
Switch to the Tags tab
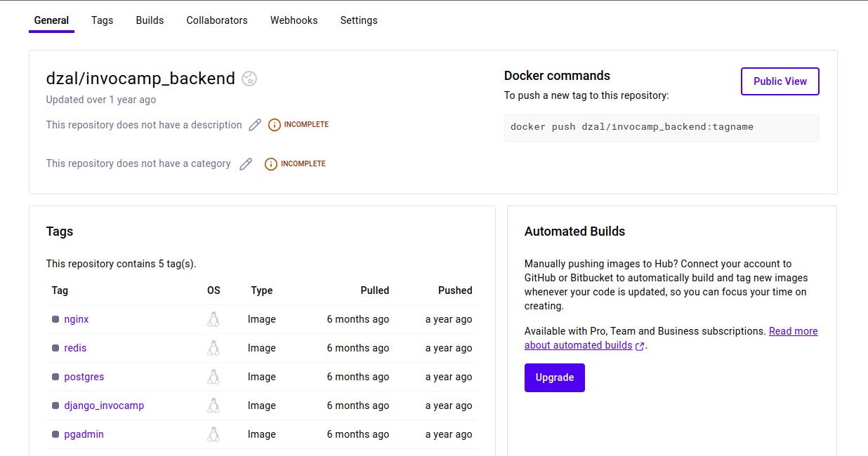(102, 20)
